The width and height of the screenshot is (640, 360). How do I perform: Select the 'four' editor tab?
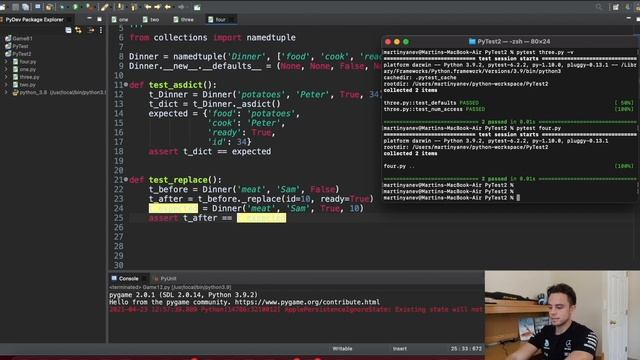coord(221,20)
